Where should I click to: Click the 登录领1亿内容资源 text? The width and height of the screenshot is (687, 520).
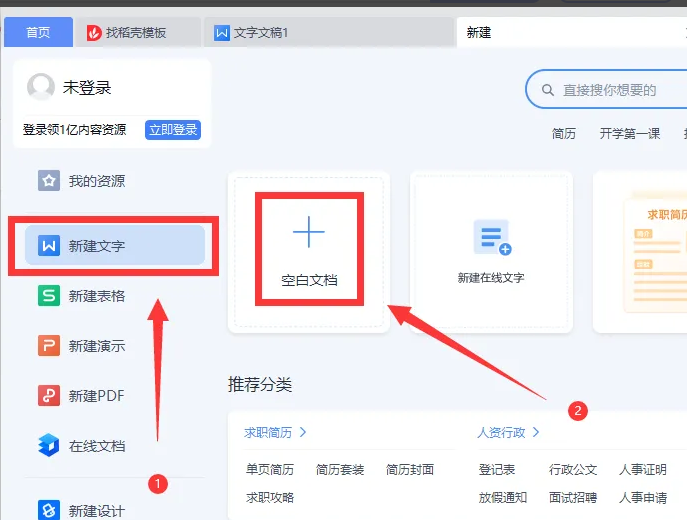[x=74, y=130]
